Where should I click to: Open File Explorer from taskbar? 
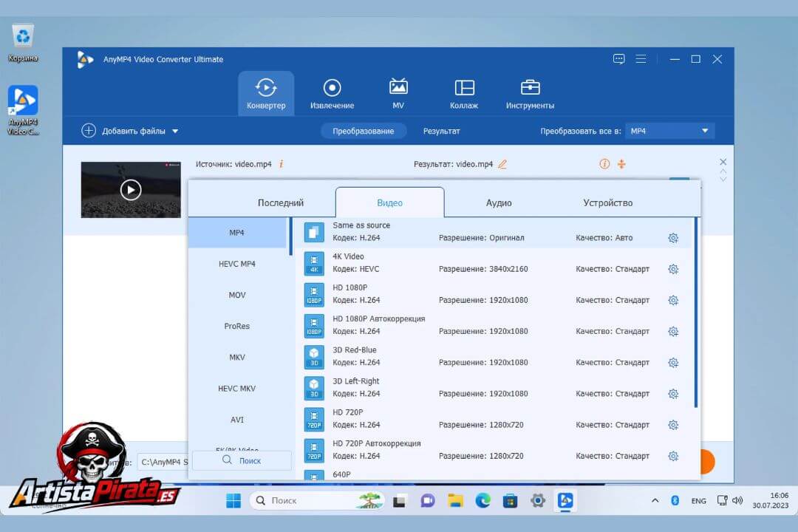(x=455, y=501)
